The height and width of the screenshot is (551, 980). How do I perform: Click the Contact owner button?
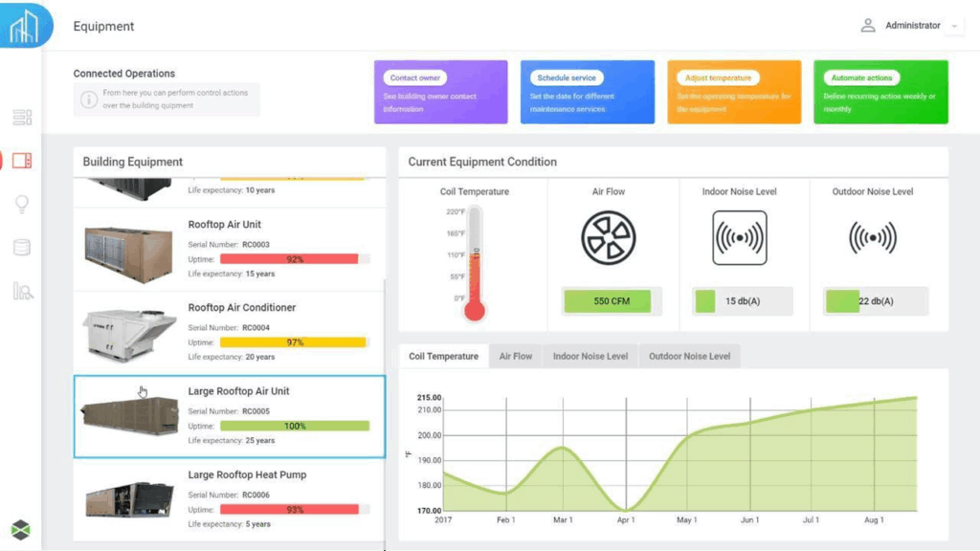414,77
